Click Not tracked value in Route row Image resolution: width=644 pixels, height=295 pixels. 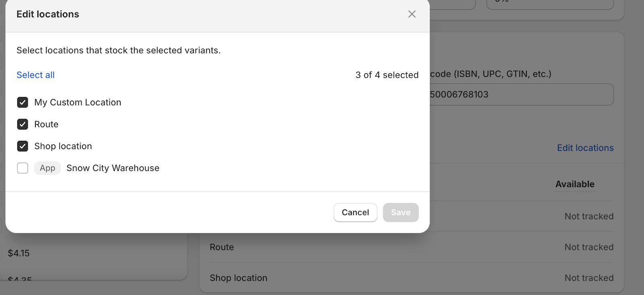pos(589,247)
